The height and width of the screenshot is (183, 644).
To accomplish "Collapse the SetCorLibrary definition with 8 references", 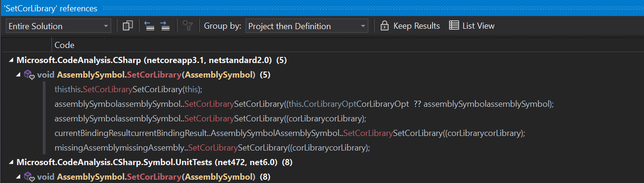I will pyautogui.click(x=18, y=177).
